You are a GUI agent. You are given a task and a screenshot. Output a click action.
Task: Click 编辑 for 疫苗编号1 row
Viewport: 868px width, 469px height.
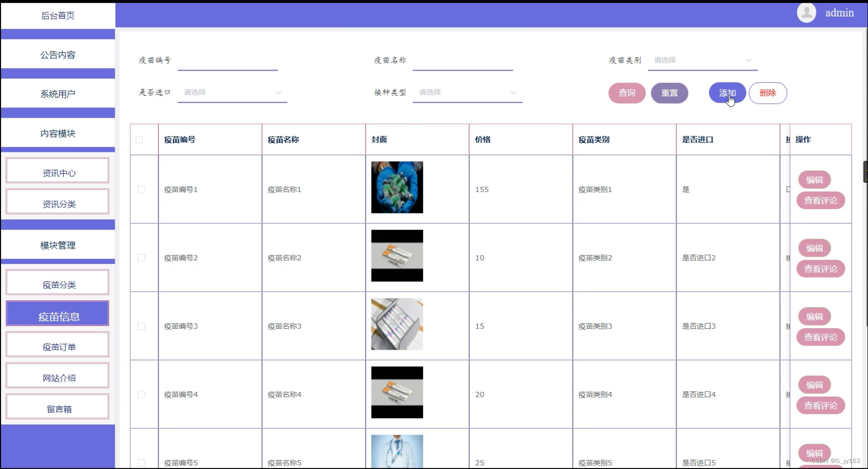point(814,180)
